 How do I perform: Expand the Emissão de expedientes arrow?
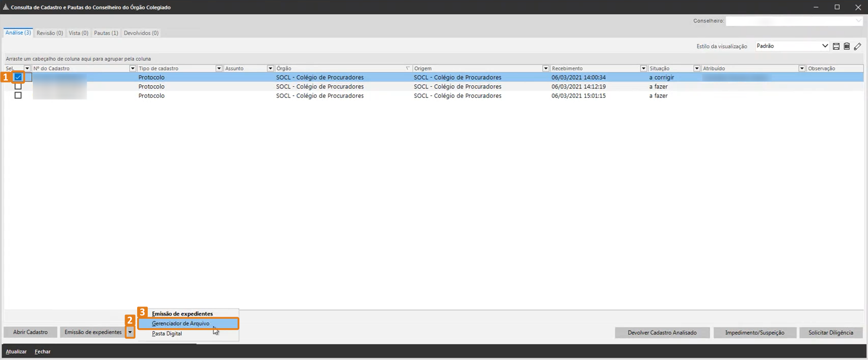coord(130,332)
